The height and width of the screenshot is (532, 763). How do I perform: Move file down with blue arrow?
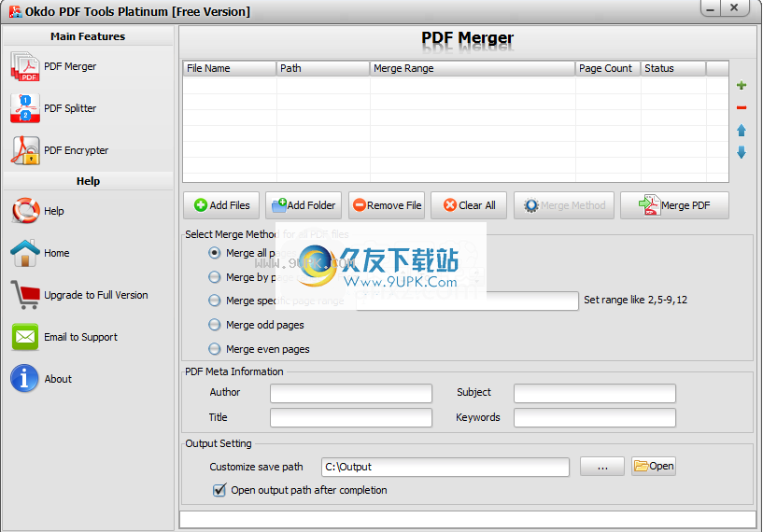[742, 153]
